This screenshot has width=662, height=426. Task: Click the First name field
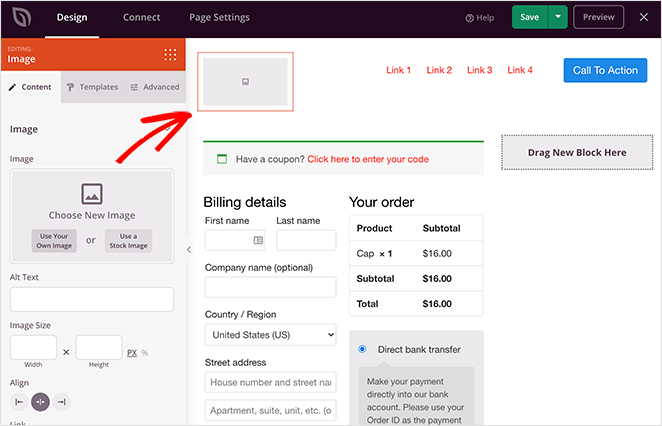tap(235, 240)
